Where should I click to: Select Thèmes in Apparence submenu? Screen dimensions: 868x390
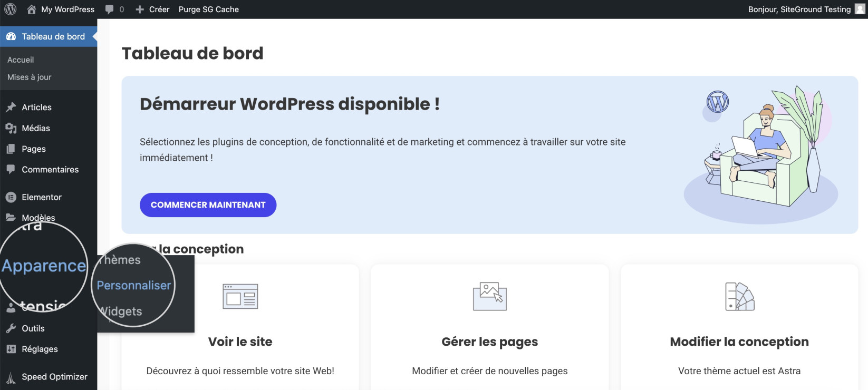[120, 260]
